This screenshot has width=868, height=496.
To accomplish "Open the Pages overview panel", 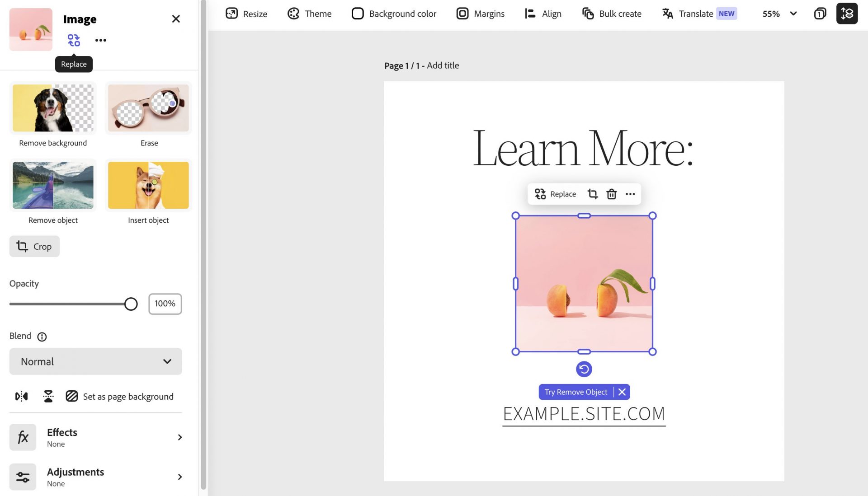I will [x=819, y=14].
